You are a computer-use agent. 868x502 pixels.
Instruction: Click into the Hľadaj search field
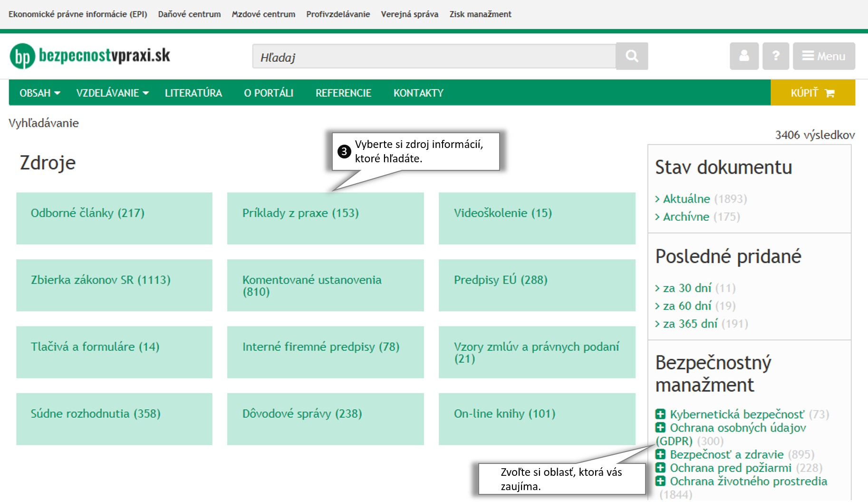(x=434, y=57)
